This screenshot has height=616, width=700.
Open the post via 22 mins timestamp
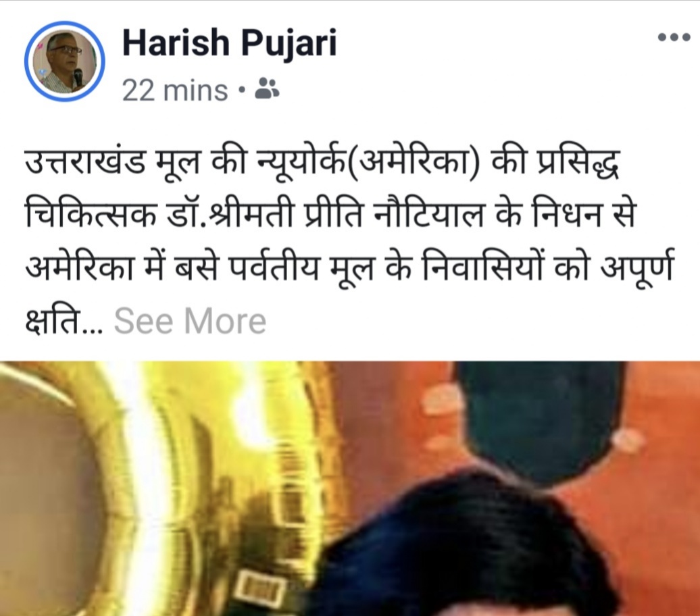(x=175, y=90)
